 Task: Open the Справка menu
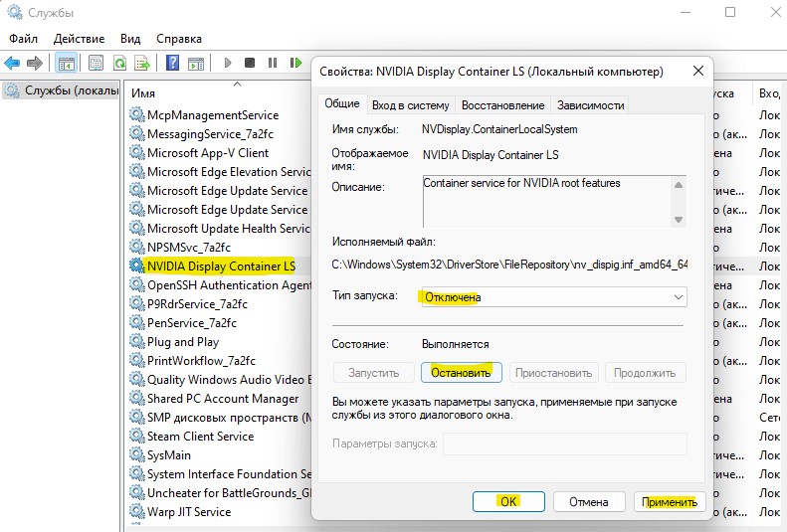tap(179, 39)
